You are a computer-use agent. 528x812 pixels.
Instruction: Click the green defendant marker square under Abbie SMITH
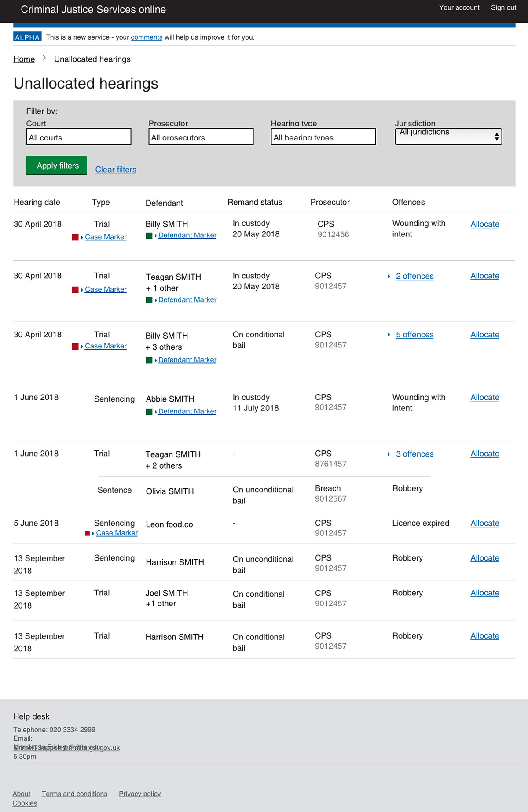pos(149,412)
